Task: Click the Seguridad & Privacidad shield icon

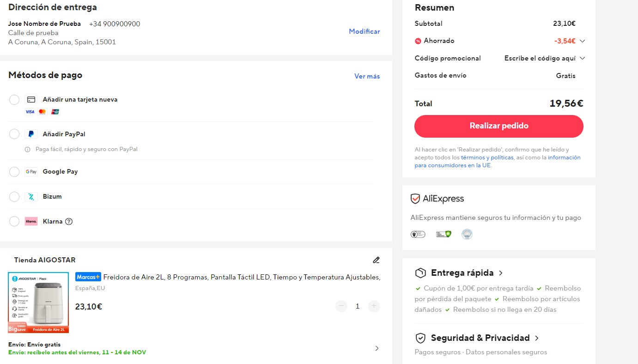Action: (420, 338)
